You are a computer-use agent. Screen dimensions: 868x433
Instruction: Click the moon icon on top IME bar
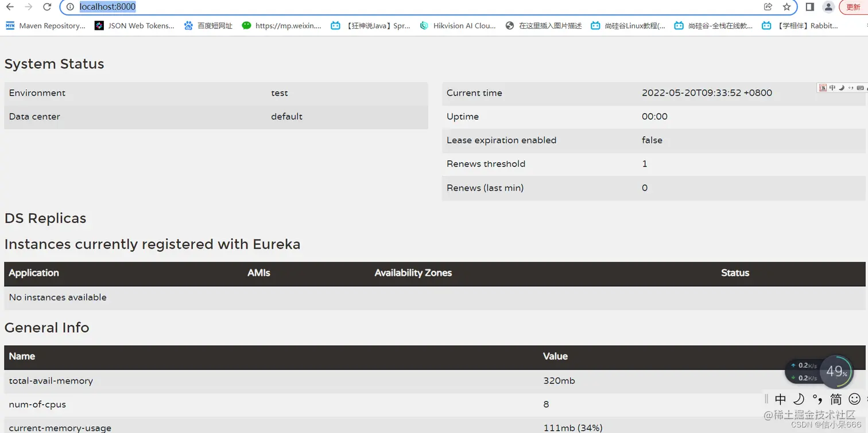click(x=842, y=87)
